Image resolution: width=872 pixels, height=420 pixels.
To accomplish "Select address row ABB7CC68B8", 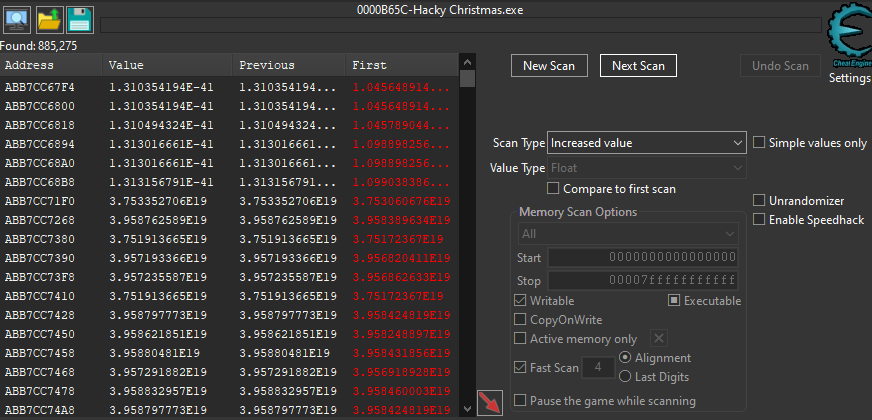I will 229,182.
